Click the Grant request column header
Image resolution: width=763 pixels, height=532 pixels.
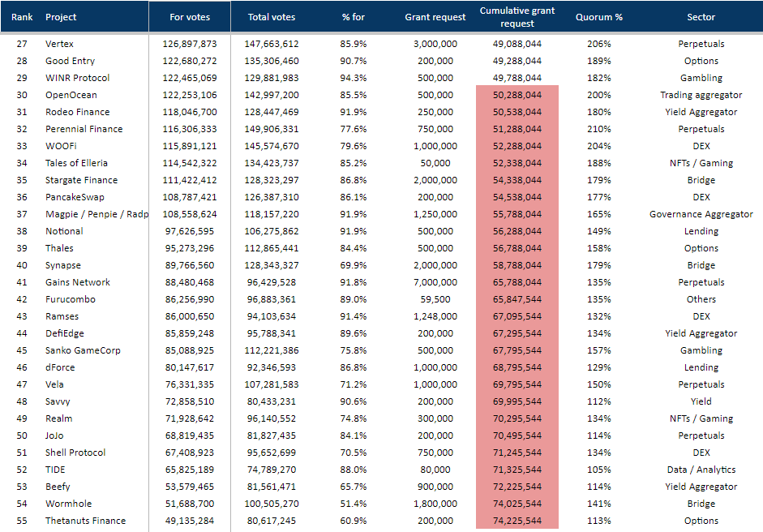tap(435, 17)
